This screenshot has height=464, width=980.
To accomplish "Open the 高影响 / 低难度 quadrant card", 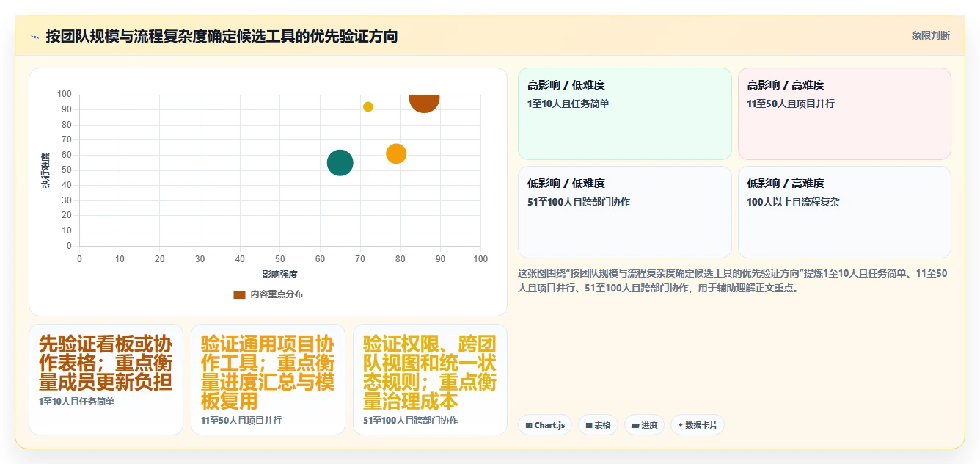I will [x=625, y=114].
